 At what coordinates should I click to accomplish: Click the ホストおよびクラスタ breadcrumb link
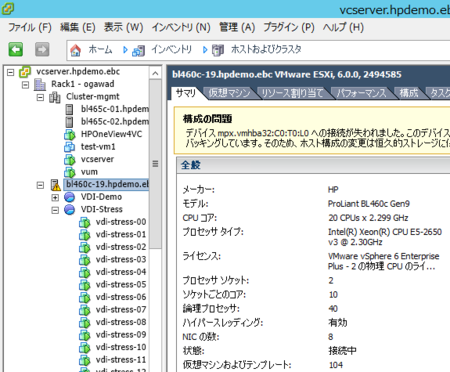point(266,50)
